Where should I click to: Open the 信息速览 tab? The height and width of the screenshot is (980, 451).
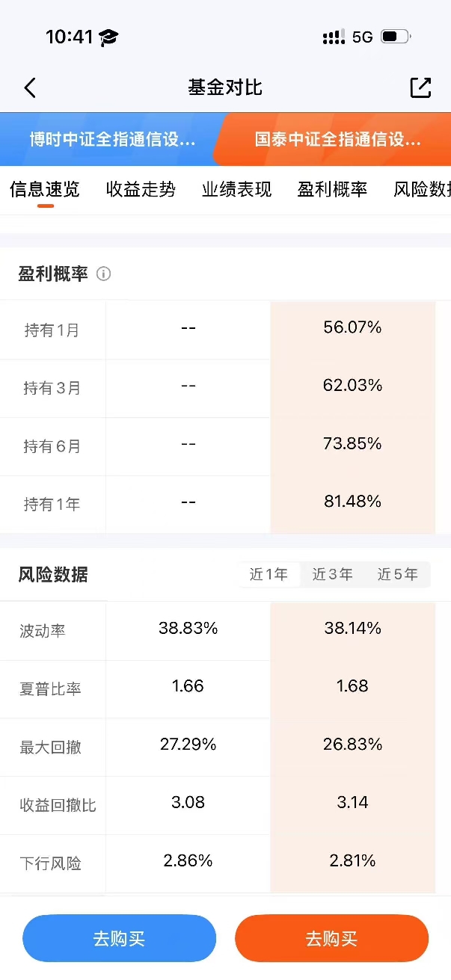click(45, 189)
